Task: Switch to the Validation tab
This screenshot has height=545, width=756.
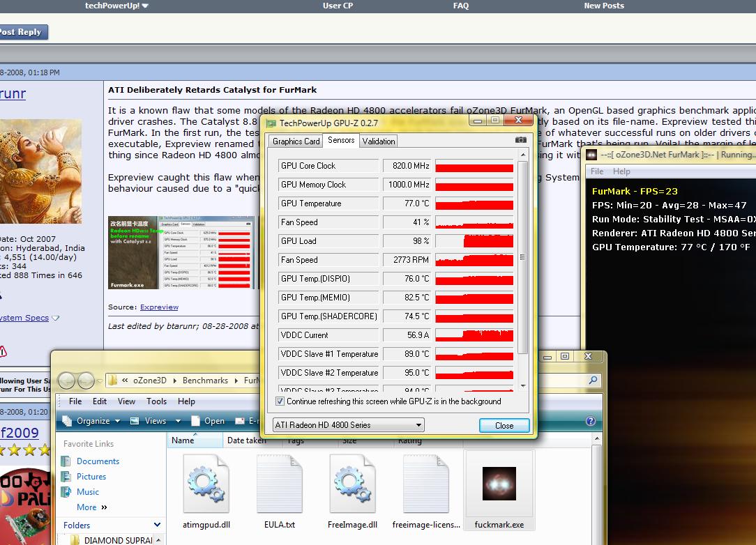Action: click(x=379, y=141)
